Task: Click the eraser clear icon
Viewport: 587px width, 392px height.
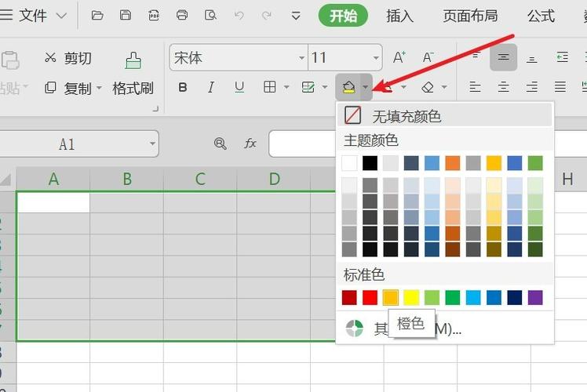Action: (427, 87)
